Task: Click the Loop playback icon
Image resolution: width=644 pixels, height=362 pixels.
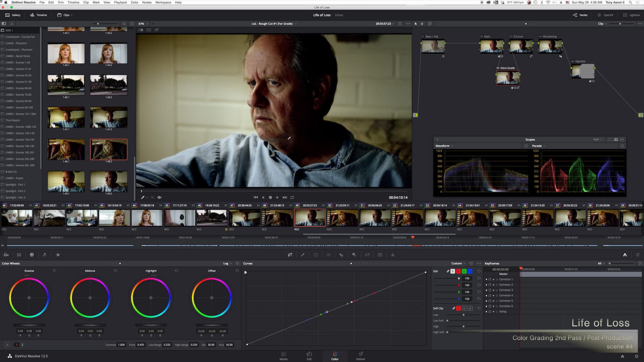Action: [292, 197]
